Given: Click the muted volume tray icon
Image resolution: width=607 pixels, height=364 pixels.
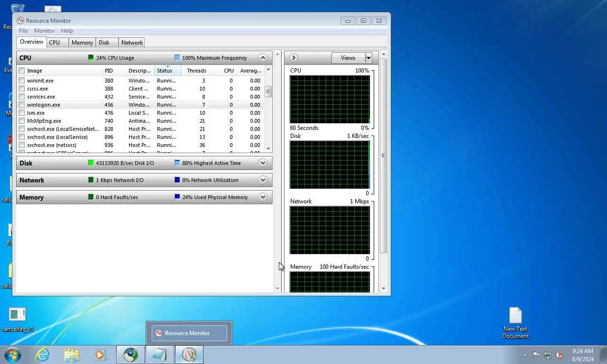Looking at the screenshot, I should click(560, 355).
